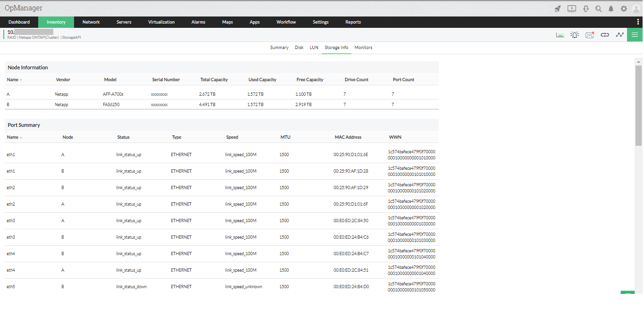The image size is (644, 316).
Task: Switch to the LUN tab
Action: (x=314, y=48)
